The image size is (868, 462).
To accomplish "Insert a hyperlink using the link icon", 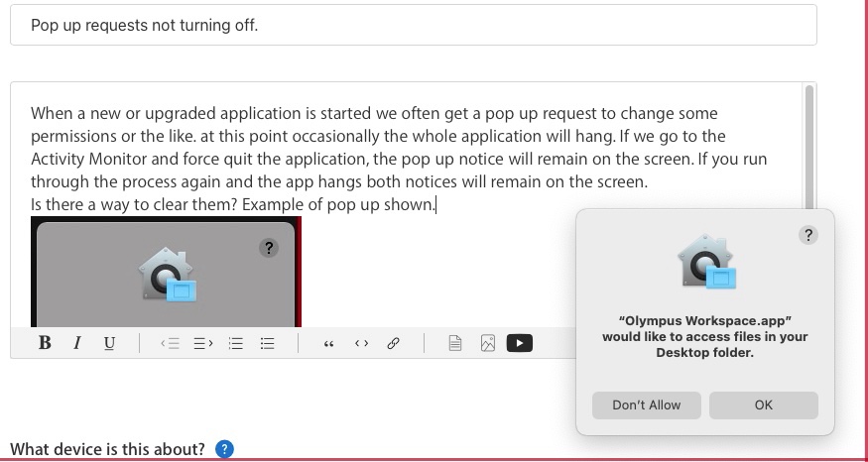I will click(x=393, y=344).
